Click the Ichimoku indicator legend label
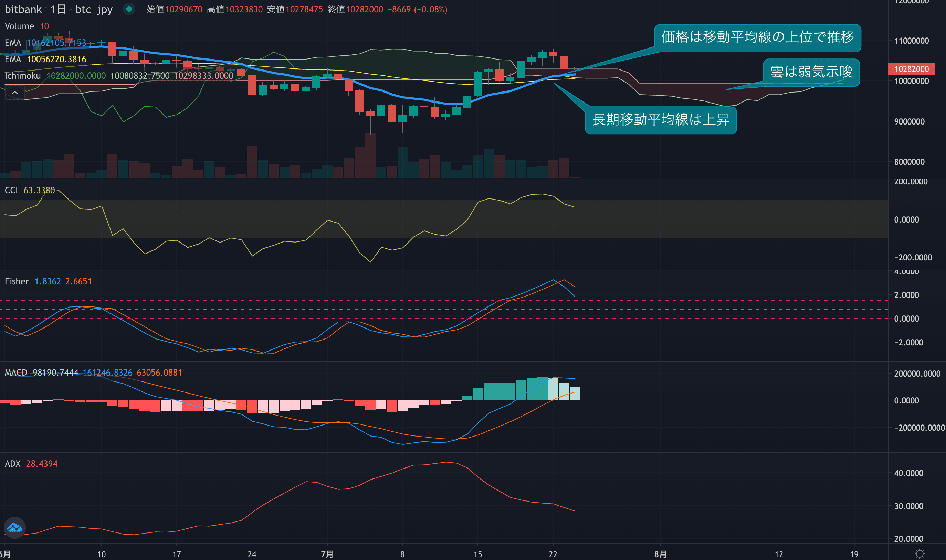Viewport: 946px width, 560px height. coord(23,76)
